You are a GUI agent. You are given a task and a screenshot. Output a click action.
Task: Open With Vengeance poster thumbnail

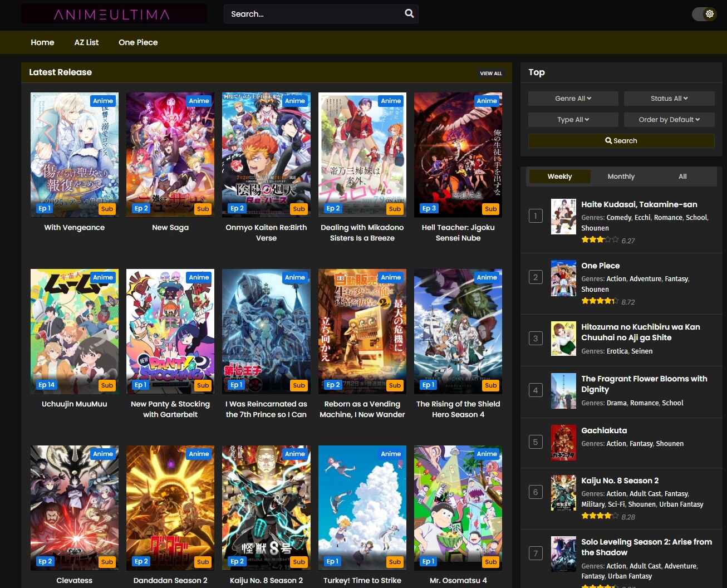point(75,155)
